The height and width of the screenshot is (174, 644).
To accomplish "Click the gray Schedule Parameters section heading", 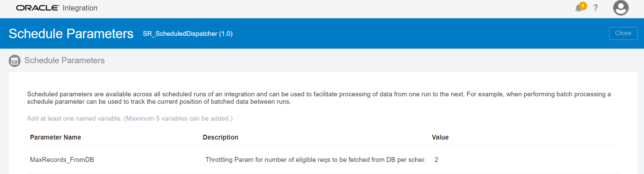I will [64, 60].
